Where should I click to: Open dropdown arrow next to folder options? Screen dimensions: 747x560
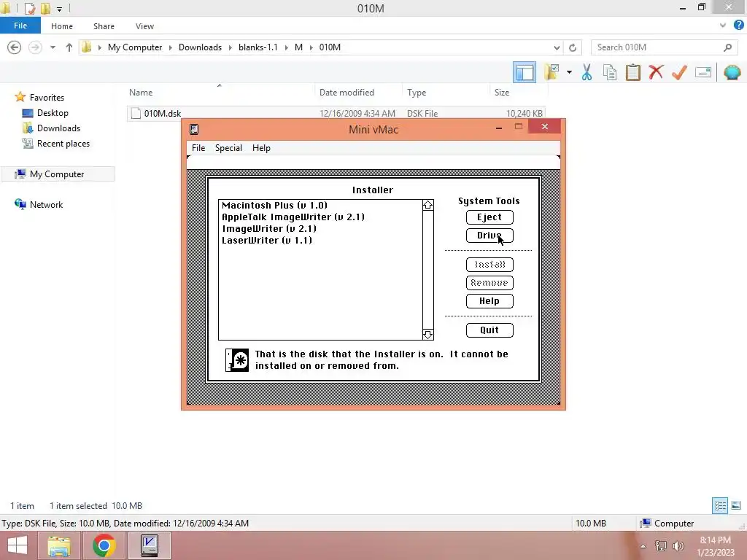[569, 72]
